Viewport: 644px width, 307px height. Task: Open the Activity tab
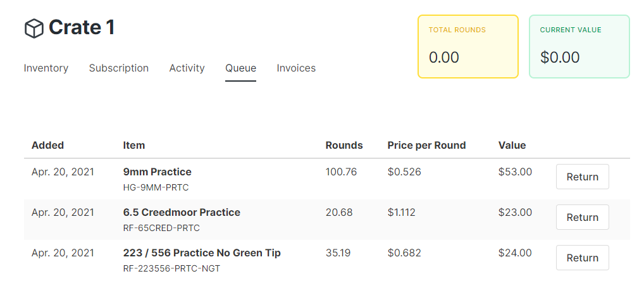[x=187, y=68]
